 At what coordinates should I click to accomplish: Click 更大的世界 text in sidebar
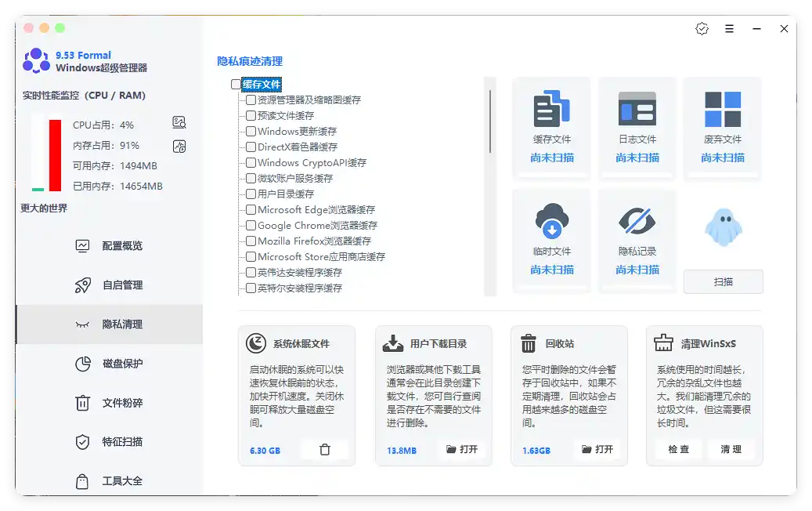pos(44,208)
